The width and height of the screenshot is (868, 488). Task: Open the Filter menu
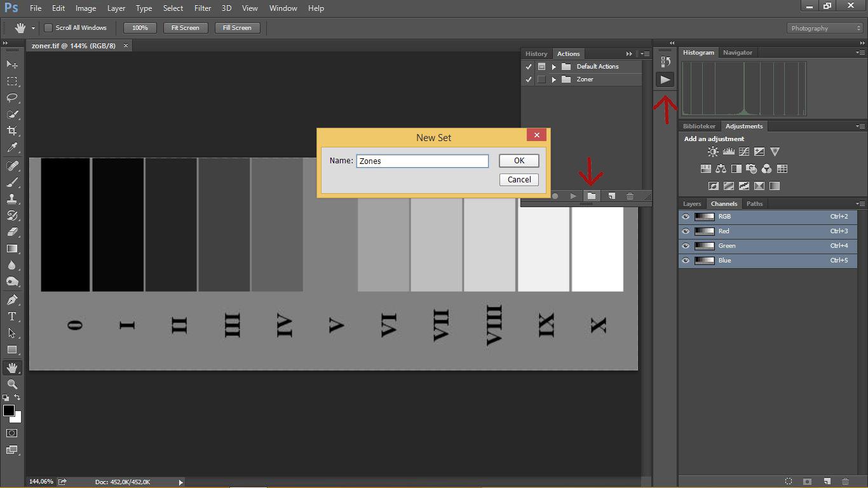[x=203, y=8]
